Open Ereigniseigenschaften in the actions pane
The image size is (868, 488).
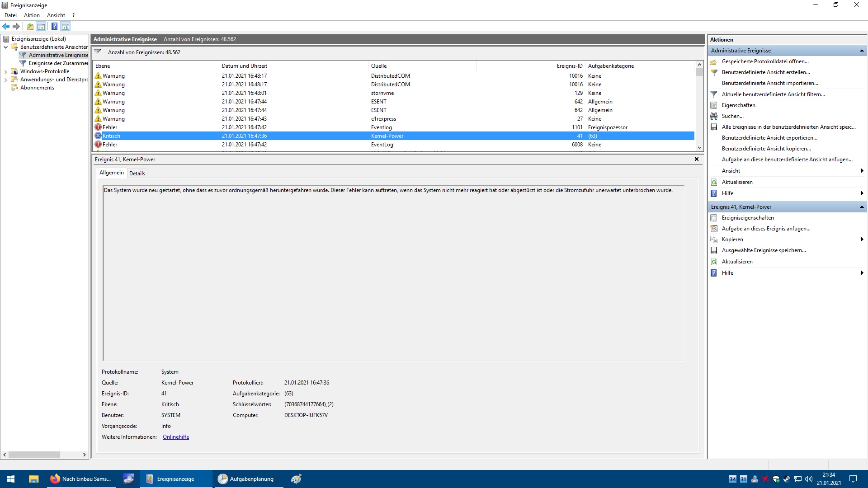click(747, 218)
